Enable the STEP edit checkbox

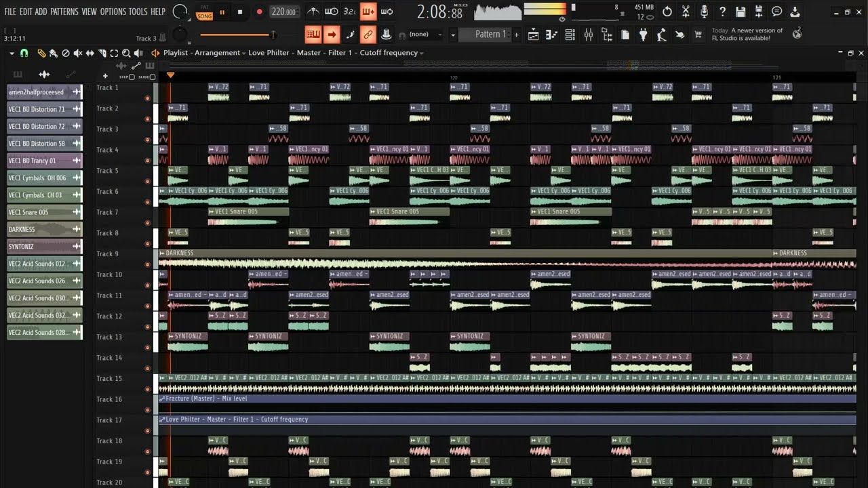(x=133, y=77)
